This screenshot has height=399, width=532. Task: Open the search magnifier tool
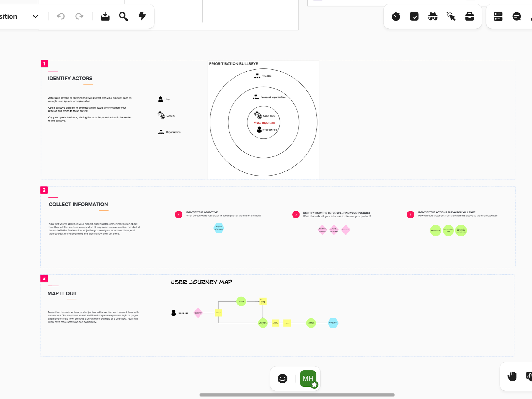click(123, 16)
